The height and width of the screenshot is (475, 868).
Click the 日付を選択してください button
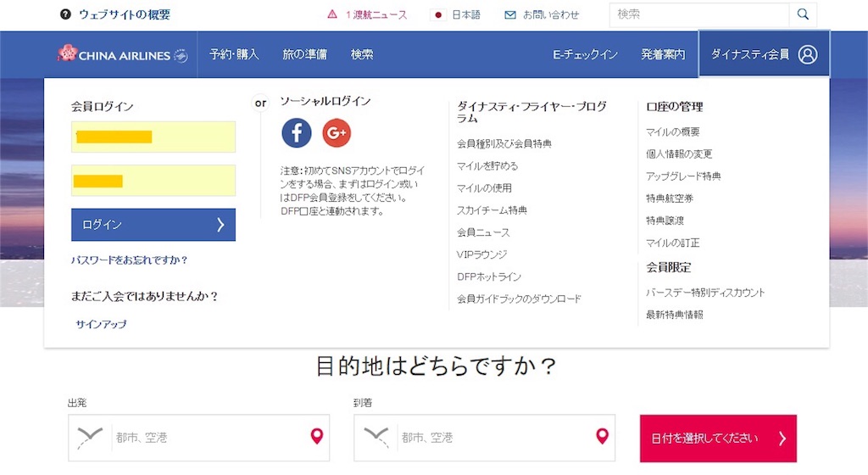coord(718,439)
